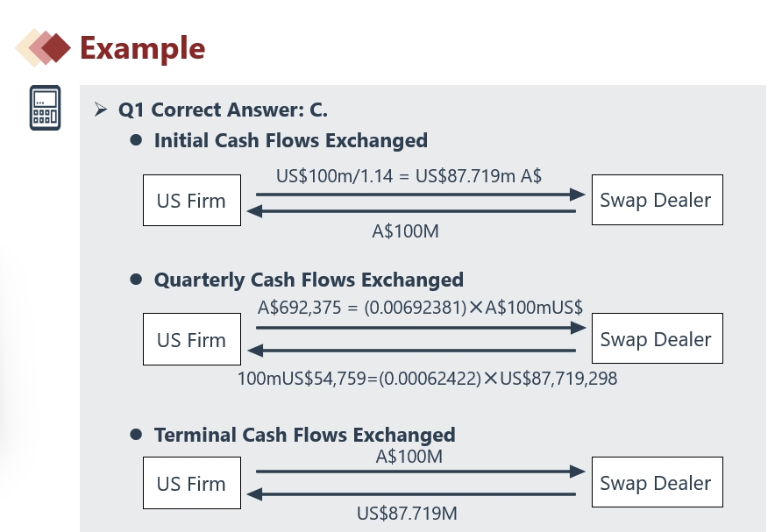Click the round bullet before Initial Cash Flows
This screenshot has height=532, width=782.
(136, 140)
